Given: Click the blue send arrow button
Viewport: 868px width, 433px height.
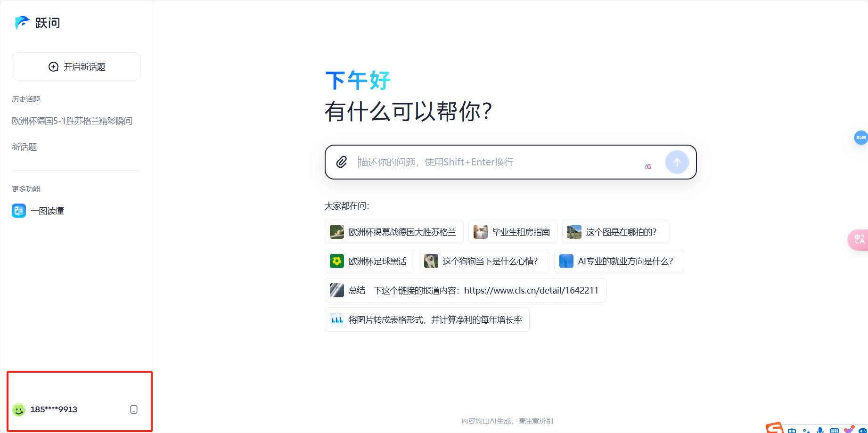Looking at the screenshot, I should point(677,162).
